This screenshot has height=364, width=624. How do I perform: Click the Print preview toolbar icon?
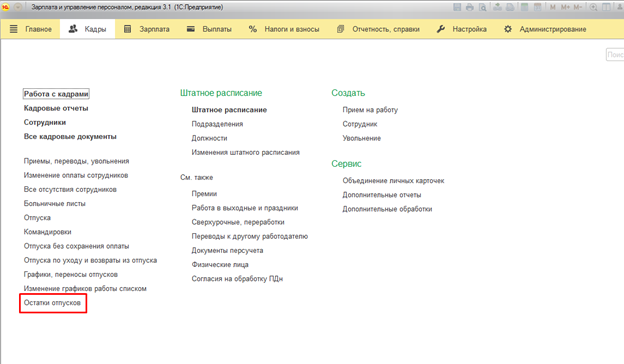click(x=482, y=7)
